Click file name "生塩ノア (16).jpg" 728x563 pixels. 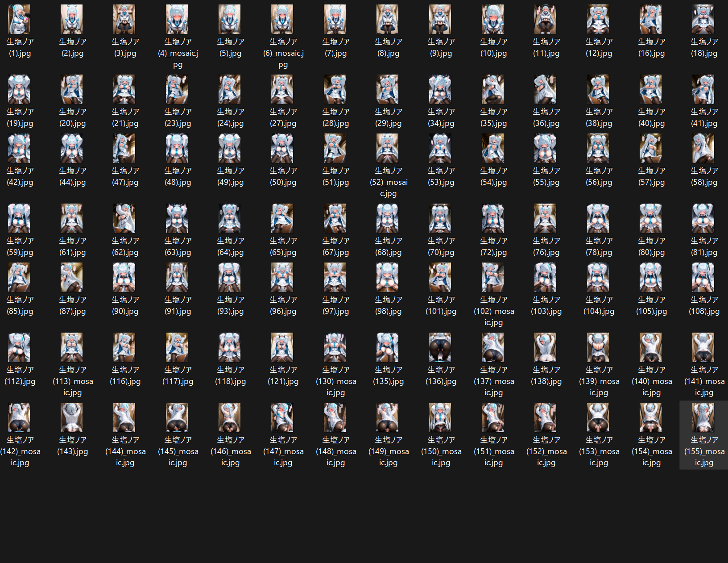point(651,47)
